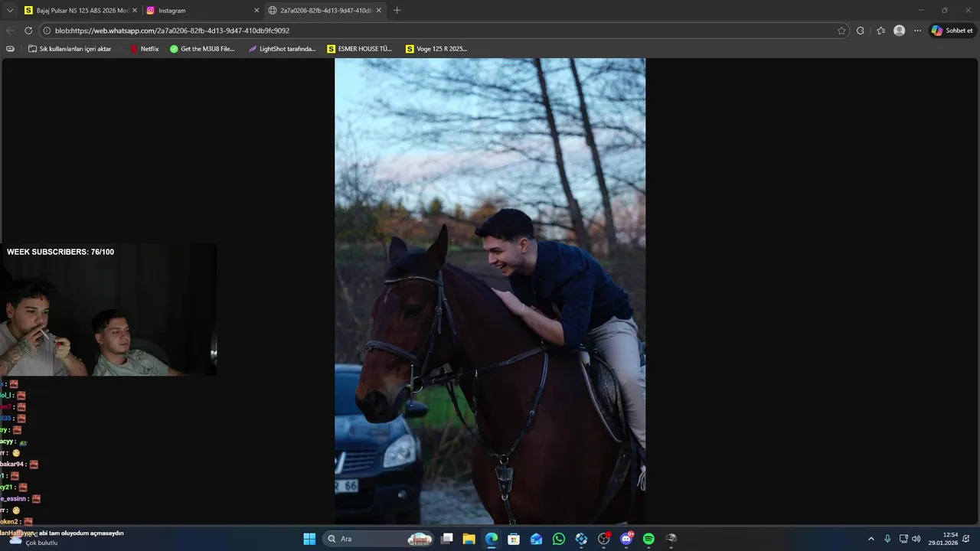Open Microsoft Store from the taskbar
The width and height of the screenshot is (980, 551).
[x=514, y=539]
